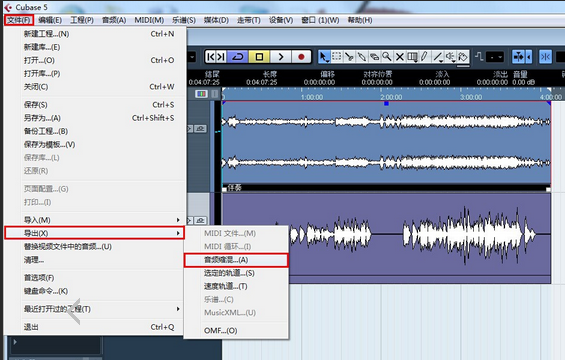Select the Split scissors tool

tap(349, 57)
